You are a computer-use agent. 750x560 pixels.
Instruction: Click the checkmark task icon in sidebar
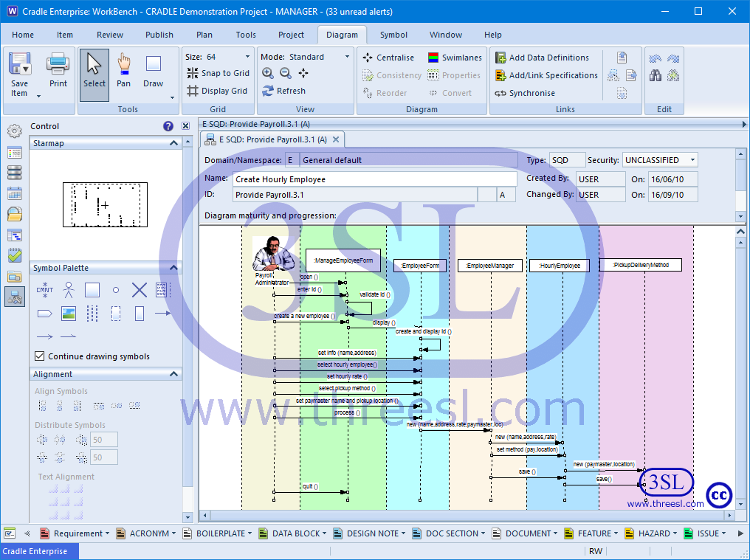14,255
